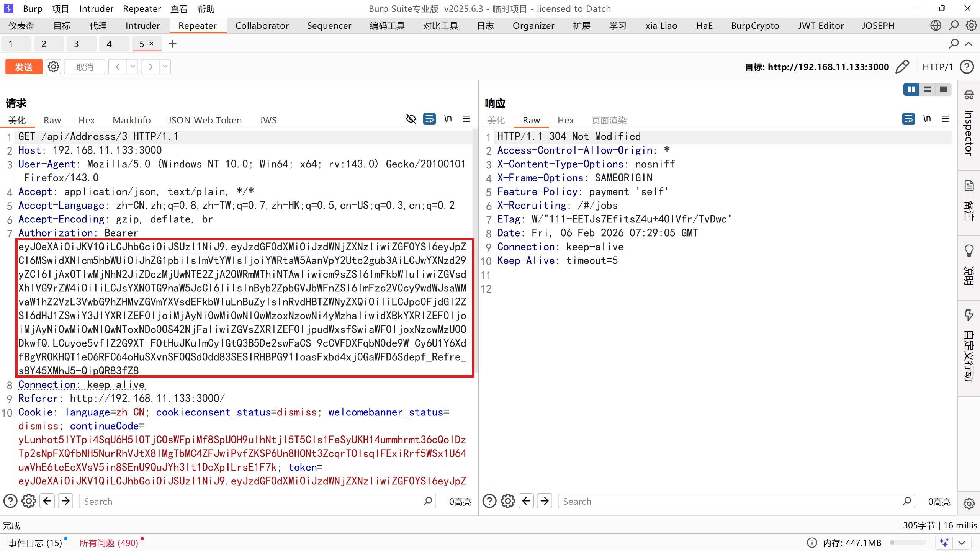Toggle hide non-printable characters eye icon in request
The height and width of the screenshot is (551, 980).
tap(411, 119)
